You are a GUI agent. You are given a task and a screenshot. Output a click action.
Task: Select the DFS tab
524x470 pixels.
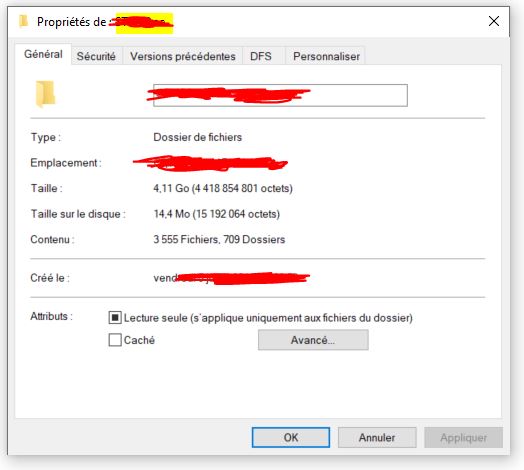pos(261,56)
